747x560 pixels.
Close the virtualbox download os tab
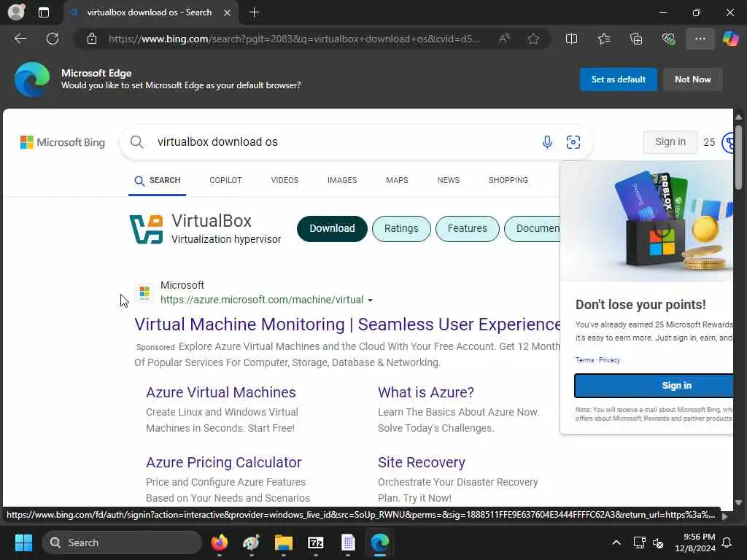[x=228, y=12]
